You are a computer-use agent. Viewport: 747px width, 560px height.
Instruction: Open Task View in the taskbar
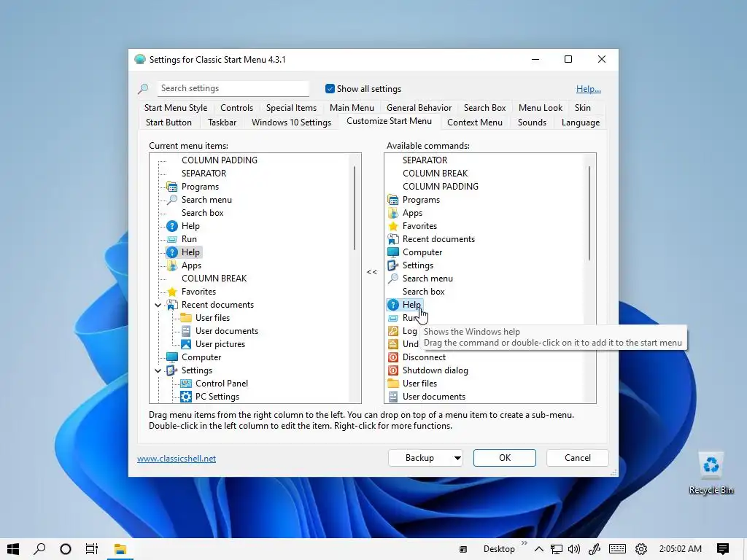point(91,549)
